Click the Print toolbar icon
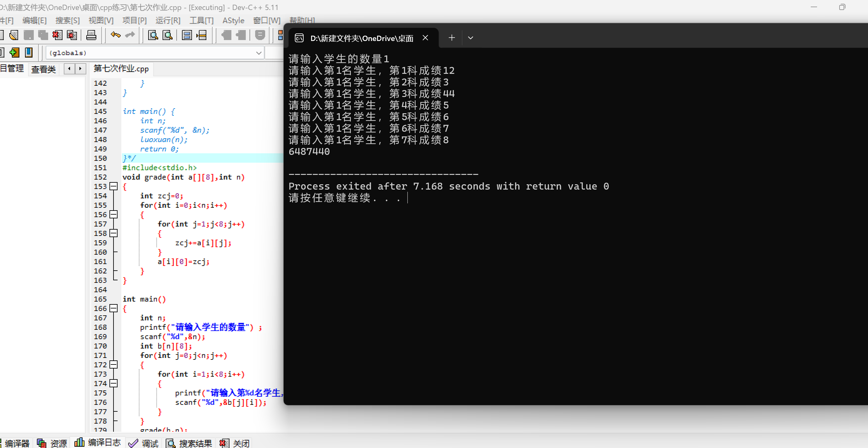This screenshot has width=868, height=448. coord(91,35)
